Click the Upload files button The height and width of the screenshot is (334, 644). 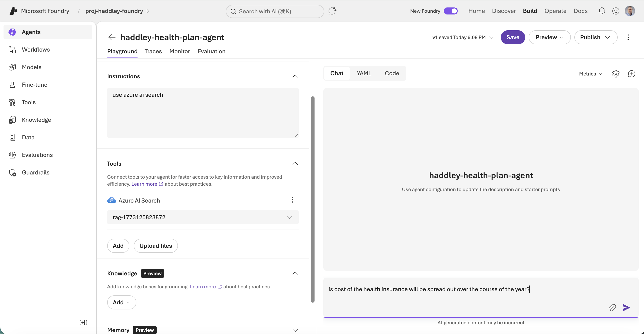click(x=155, y=246)
